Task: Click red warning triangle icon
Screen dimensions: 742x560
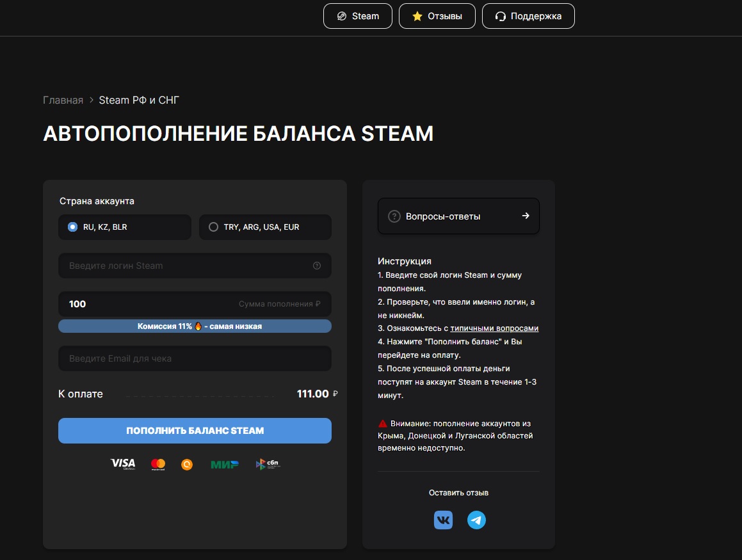Action: [x=383, y=423]
